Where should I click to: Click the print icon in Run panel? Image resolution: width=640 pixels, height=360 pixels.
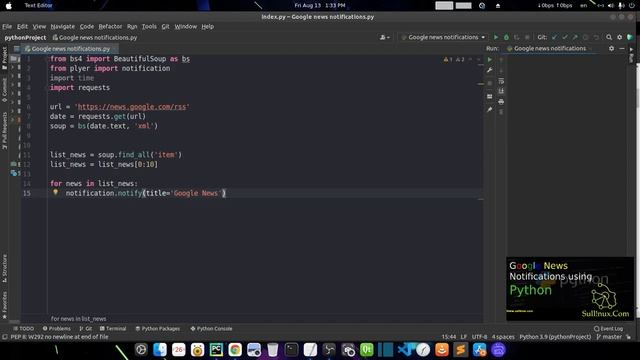point(501,101)
